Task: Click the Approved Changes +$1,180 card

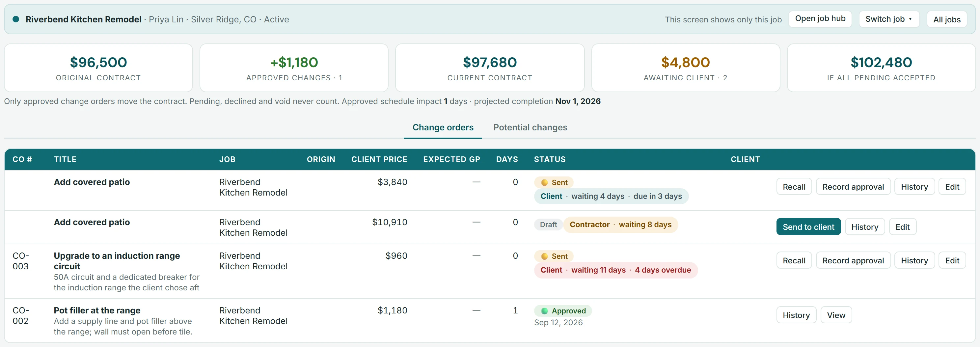Action: (x=294, y=68)
